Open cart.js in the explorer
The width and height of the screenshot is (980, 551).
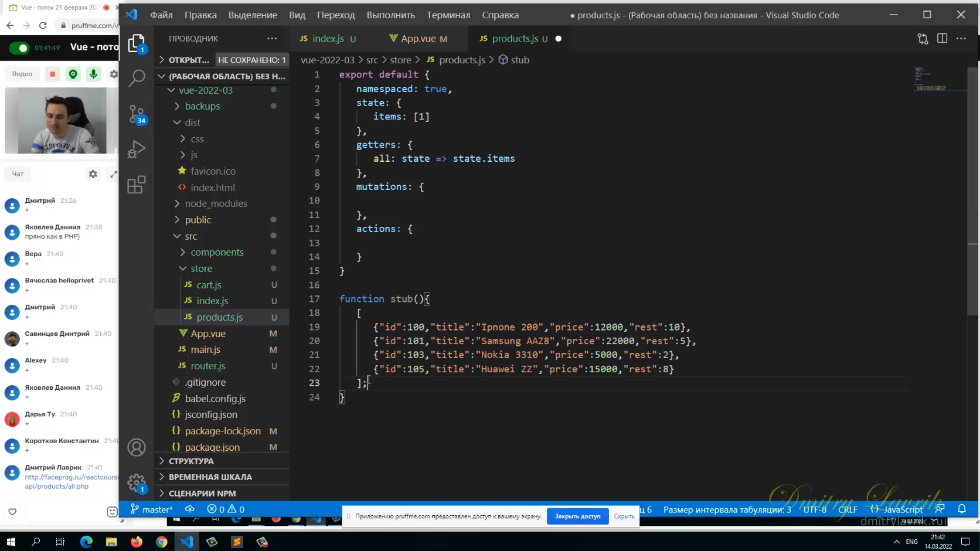coord(209,285)
